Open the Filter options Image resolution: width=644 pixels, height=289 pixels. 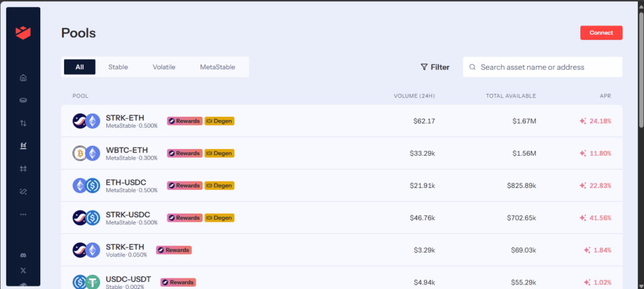pos(435,67)
